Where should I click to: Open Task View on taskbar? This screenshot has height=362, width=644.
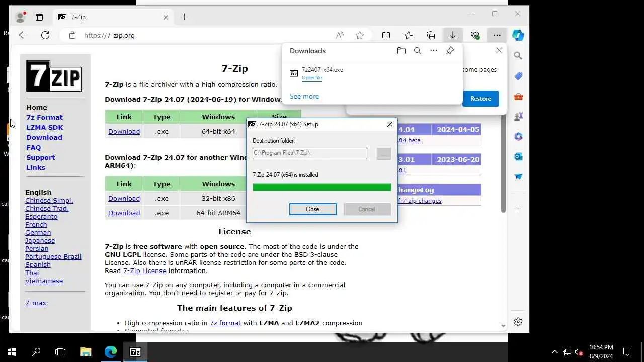60,352
